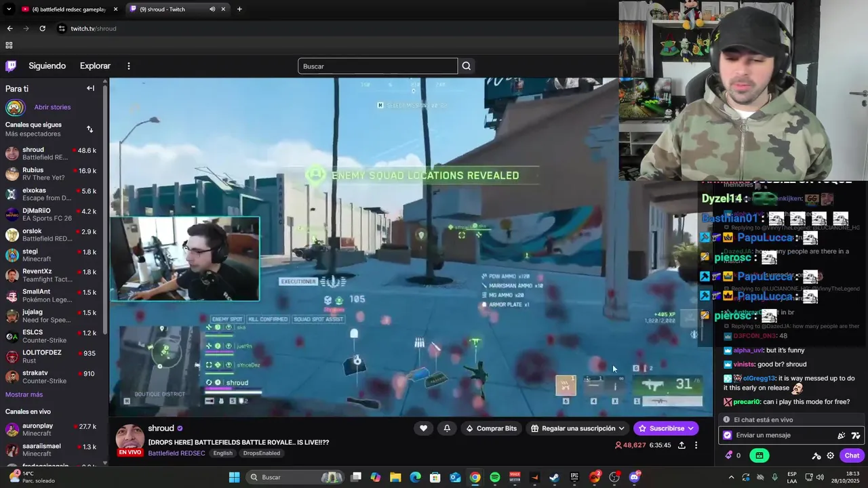The height and width of the screenshot is (488, 868).
Task: Go back to previous page
Action: coord(9,28)
